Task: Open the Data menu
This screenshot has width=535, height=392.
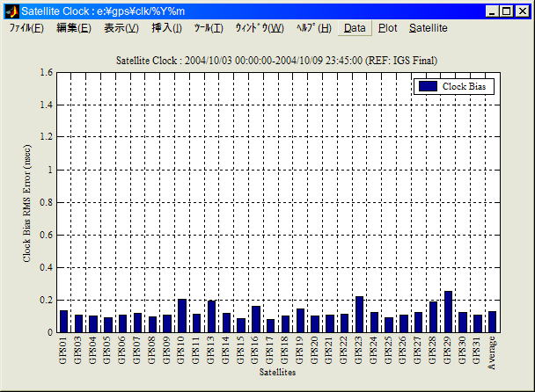Action: click(355, 28)
